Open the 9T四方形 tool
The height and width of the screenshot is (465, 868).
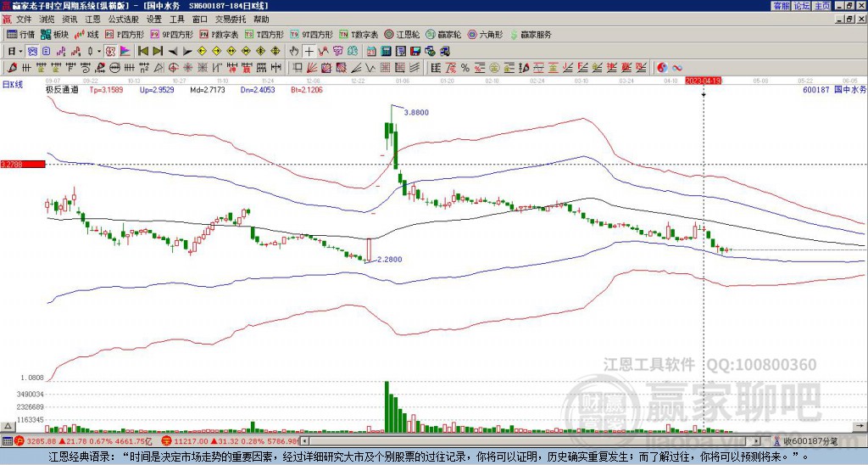[311, 34]
